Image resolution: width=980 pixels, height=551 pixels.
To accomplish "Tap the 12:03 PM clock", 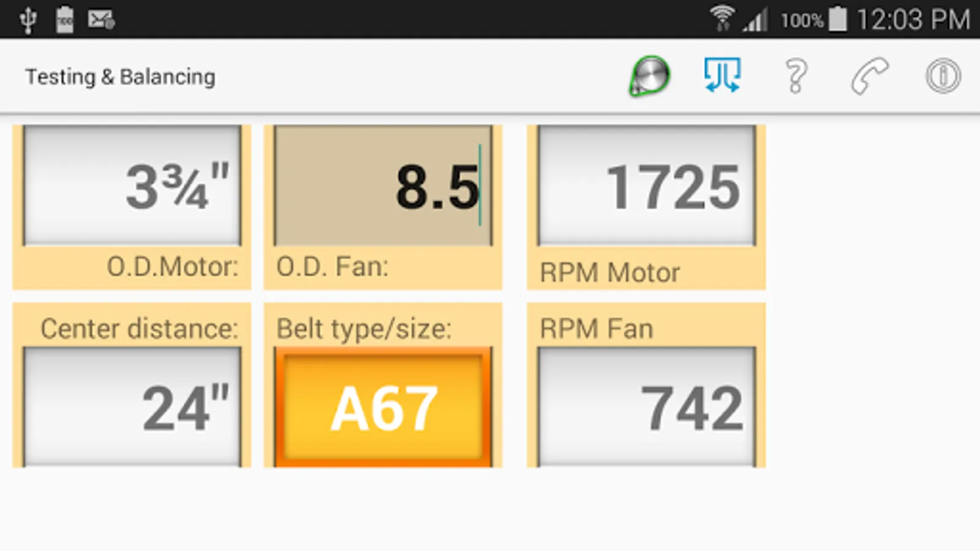I will tap(913, 20).
